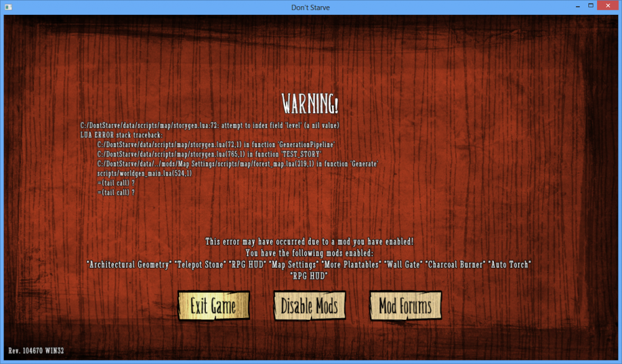Viewport: 622px width, 364px height.
Task: Click the Exit Game button
Action: click(x=214, y=306)
